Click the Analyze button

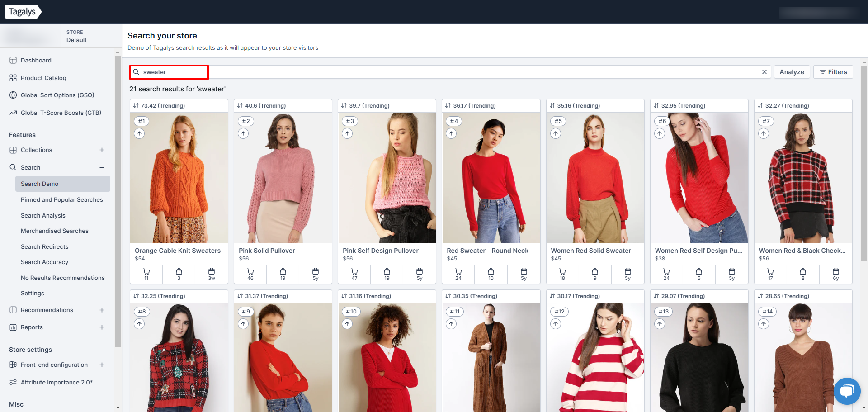[792, 72]
